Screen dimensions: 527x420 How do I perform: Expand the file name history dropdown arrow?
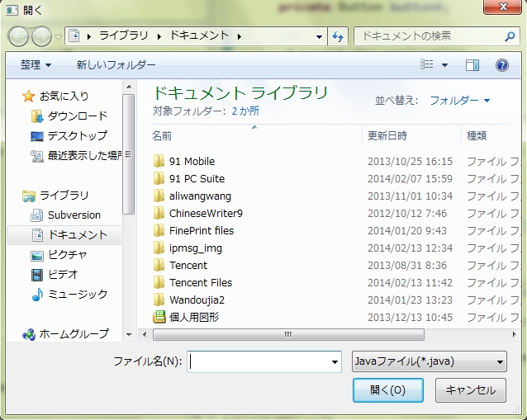point(335,361)
